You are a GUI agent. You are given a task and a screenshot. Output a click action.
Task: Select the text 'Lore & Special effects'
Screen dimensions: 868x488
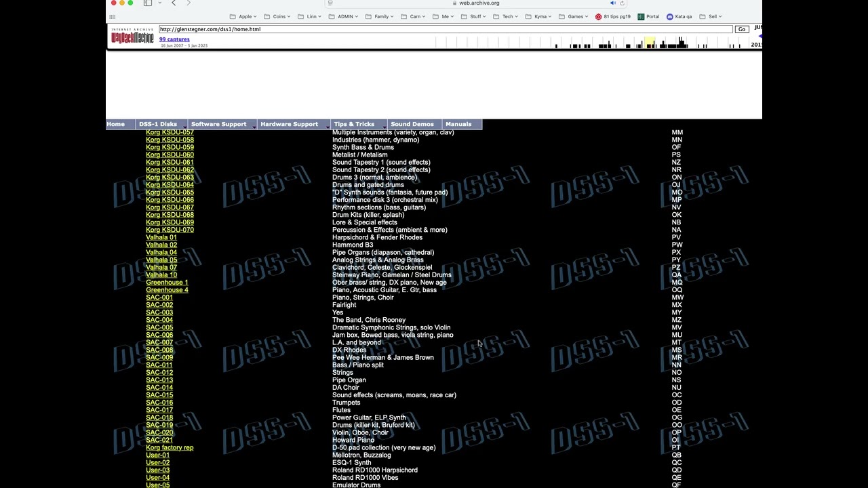click(365, 222)
